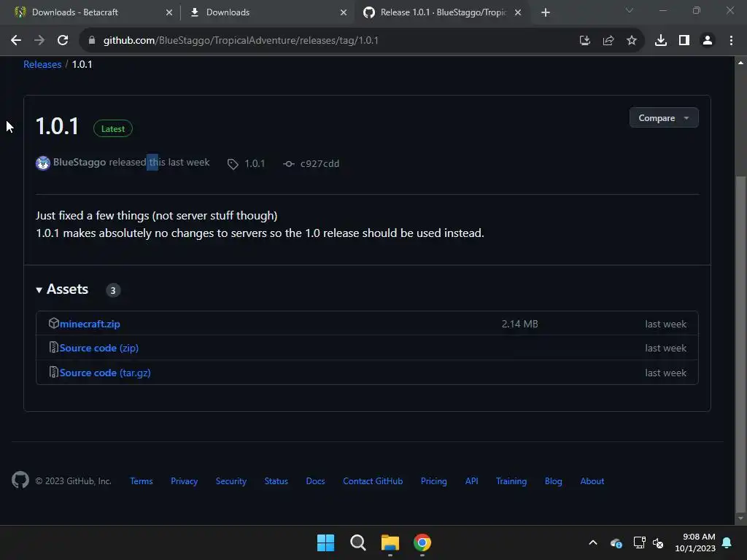The image size is (747, 560).
Task: Open the notifications bell icon
Action: tap(727, 542)
